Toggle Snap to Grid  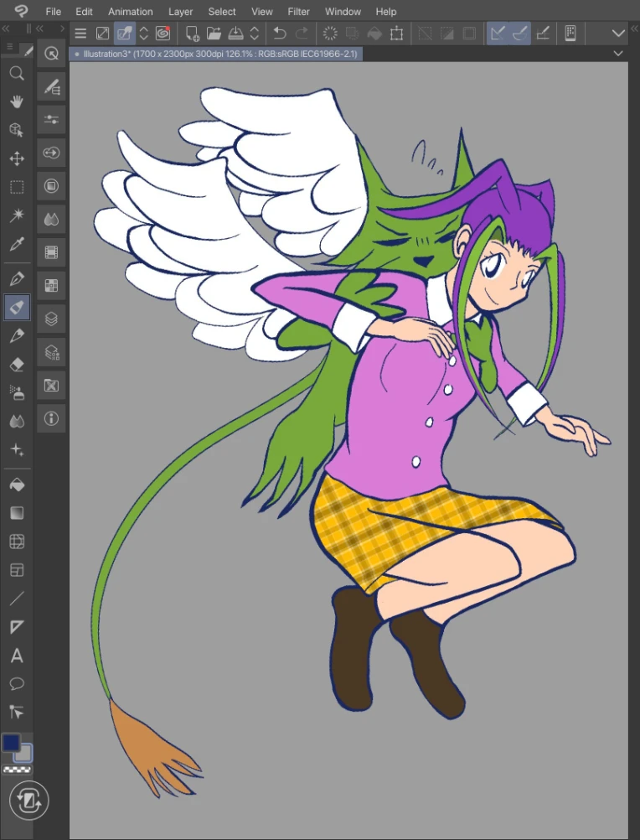(x=543, y=34)
